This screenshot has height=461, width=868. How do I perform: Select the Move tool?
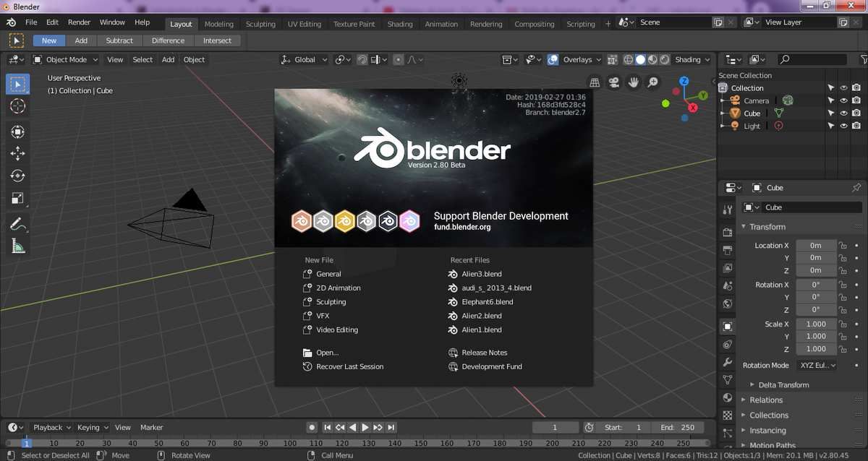point(18,154)
